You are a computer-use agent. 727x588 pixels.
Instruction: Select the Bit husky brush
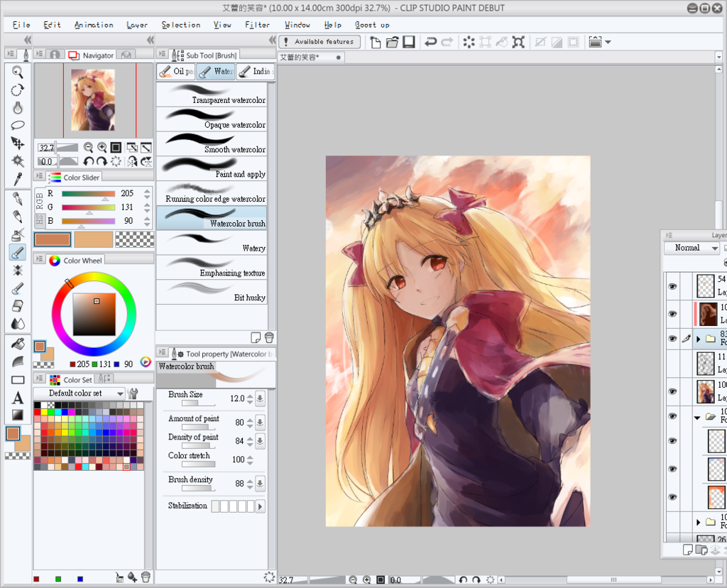212,292
